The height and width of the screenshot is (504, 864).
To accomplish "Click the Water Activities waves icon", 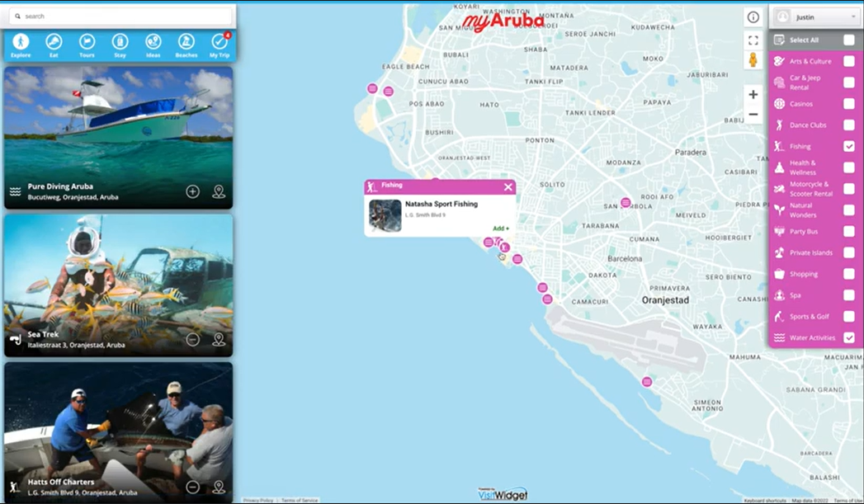I will 779,337.
